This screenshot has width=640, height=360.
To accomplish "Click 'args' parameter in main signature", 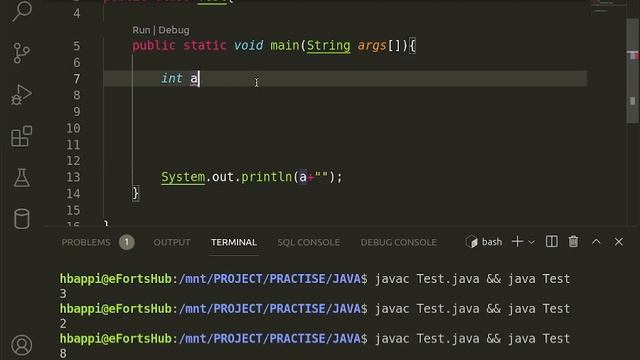I will [372, 46].
